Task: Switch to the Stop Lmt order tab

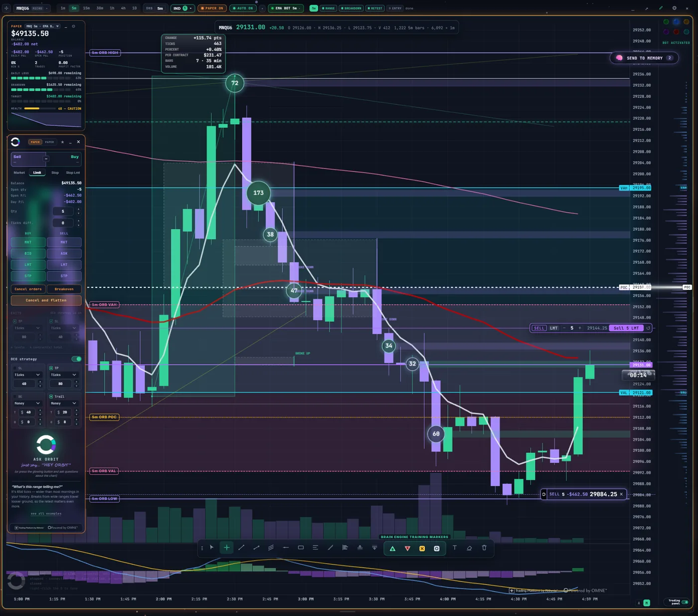Action: [73, 173]
